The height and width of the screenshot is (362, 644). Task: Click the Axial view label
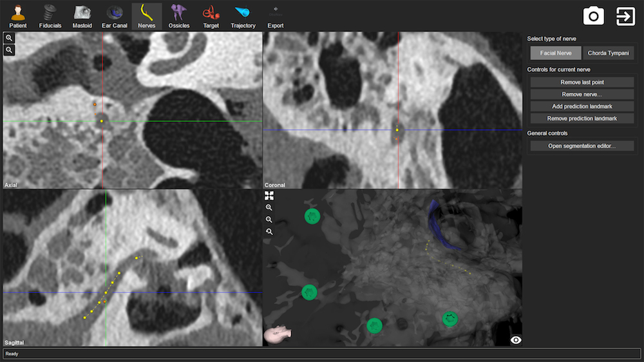pyautogui.click(x=11, y=185)
